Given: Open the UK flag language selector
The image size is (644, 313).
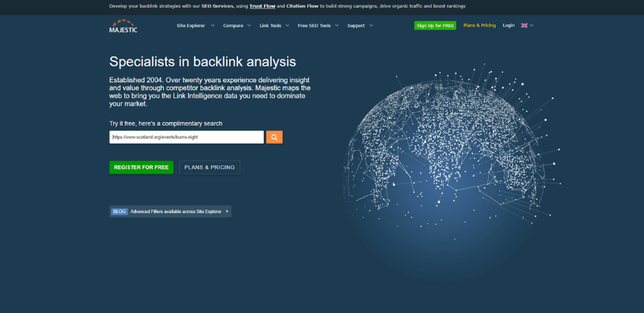Looking at the screenshot, I should 527,25.
